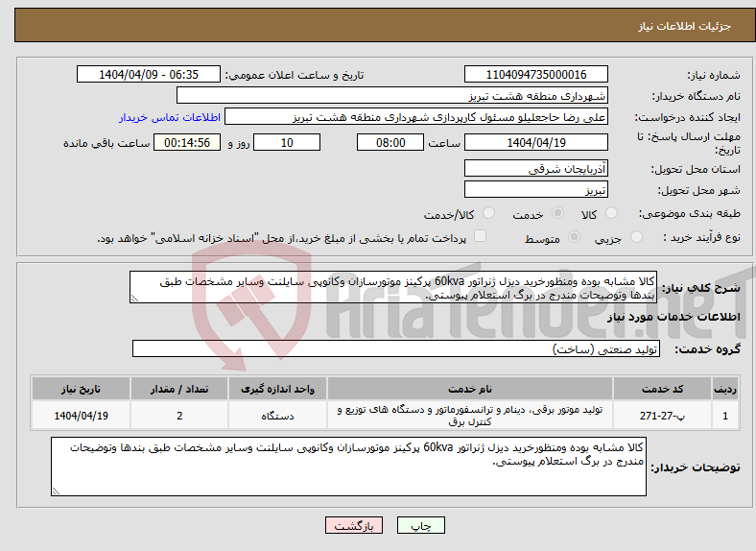
Task: Click the شهر محل تحویل label
Action: tap(698, 191)
